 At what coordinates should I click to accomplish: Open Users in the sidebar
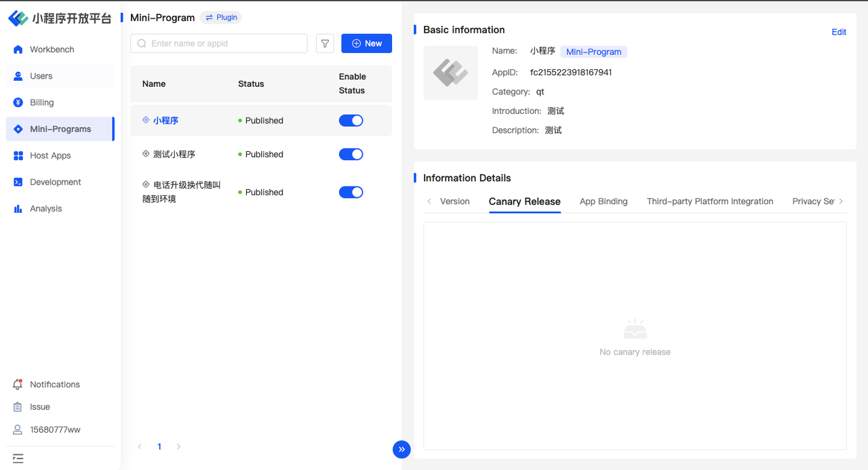pyautogui.click(x=60, y=76)
